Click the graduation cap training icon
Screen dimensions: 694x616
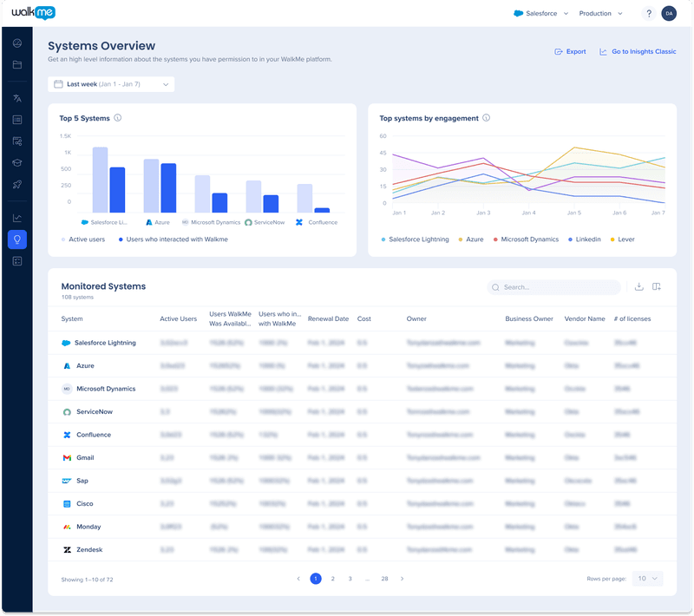tap(17, 163)
